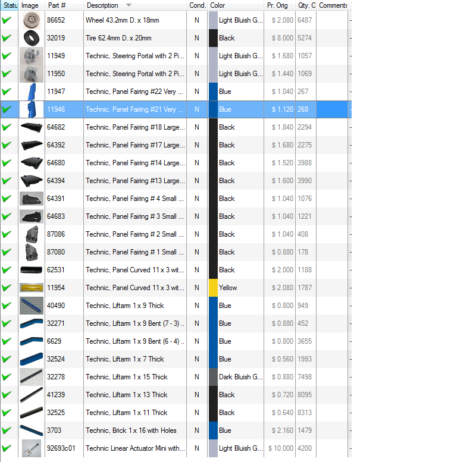Click the yellow curved panel image, part 11954
Image resolution: width=476 pixels, height=462 pixels.
32,288
